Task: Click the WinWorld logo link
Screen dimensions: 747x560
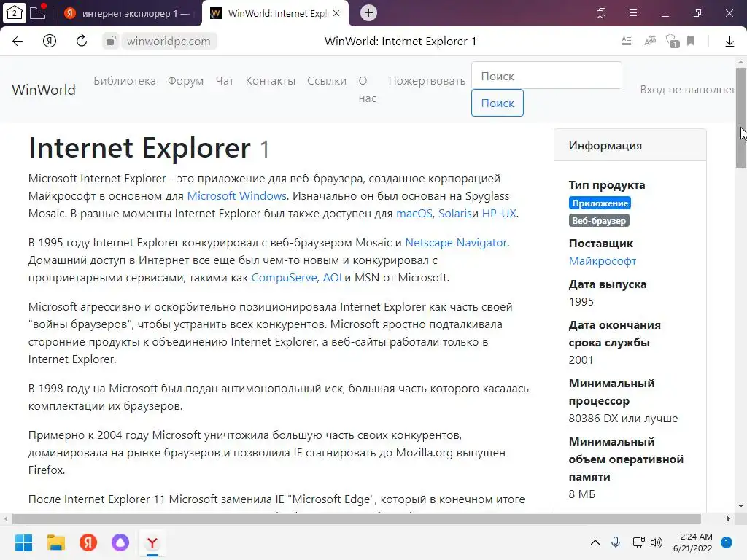Action: (x=44, y=90)
